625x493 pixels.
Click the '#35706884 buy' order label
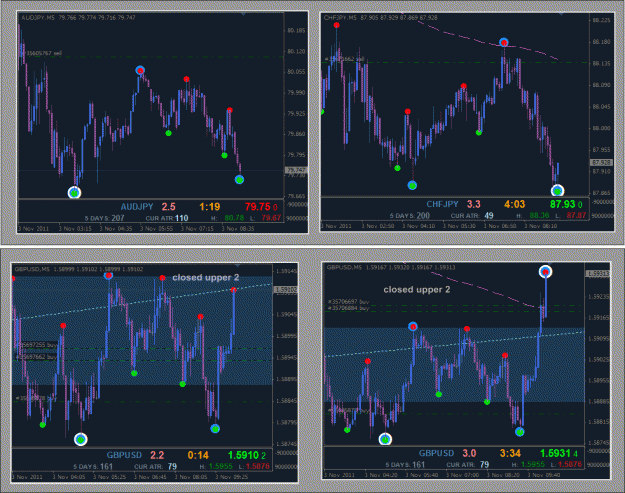tap(348, 308)
